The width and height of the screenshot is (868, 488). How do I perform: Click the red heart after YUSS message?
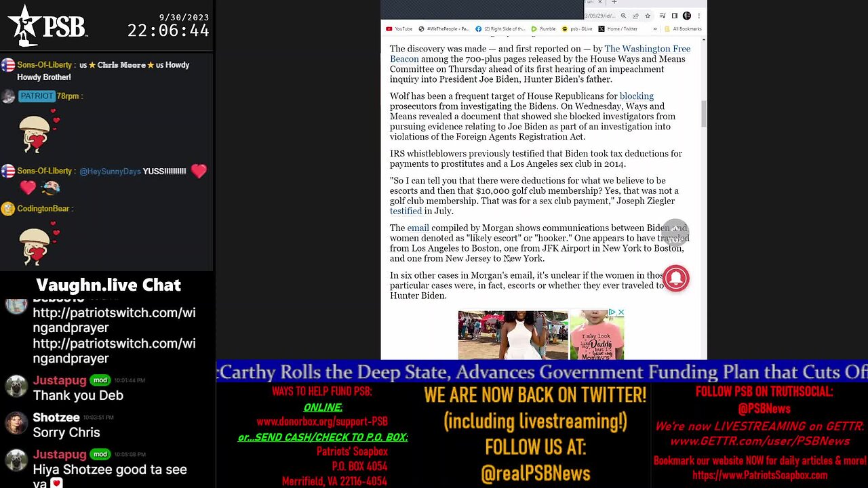(199, 171)
